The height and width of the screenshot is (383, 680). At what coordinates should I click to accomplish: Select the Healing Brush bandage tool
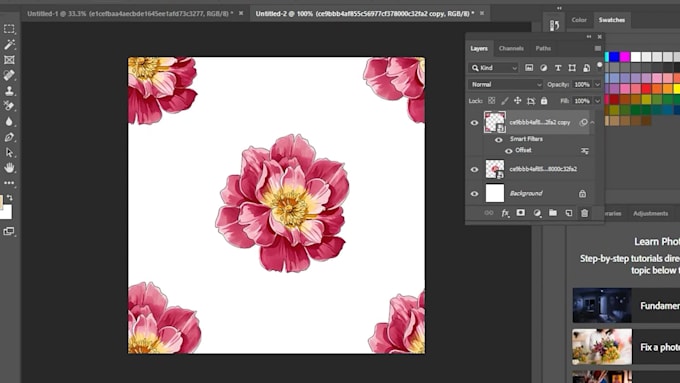point(9,75)
